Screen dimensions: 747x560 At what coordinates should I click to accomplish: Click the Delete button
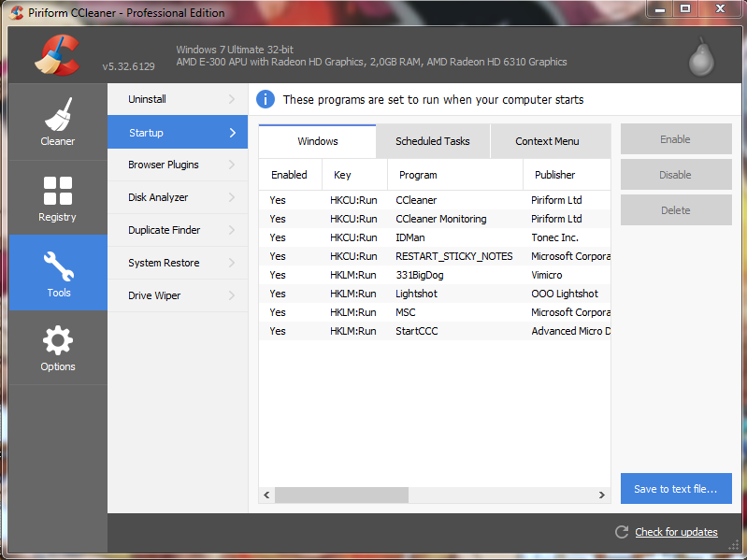(676, 210)
